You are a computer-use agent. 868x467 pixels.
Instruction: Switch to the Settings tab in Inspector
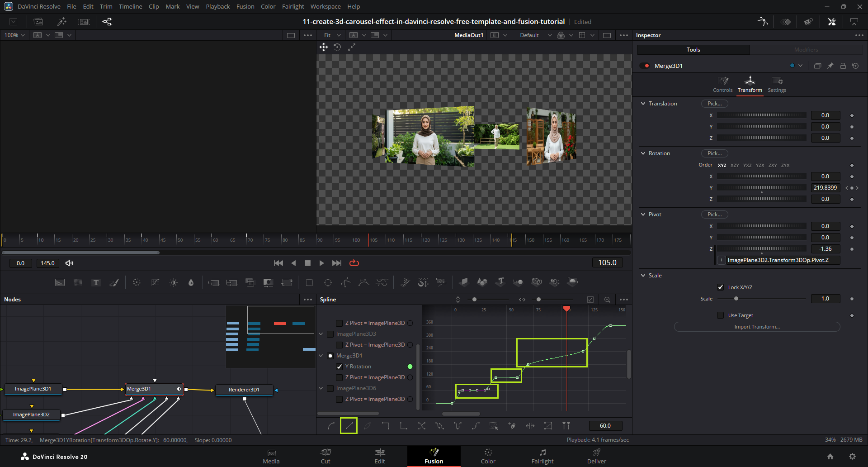(x=777, y=84)
